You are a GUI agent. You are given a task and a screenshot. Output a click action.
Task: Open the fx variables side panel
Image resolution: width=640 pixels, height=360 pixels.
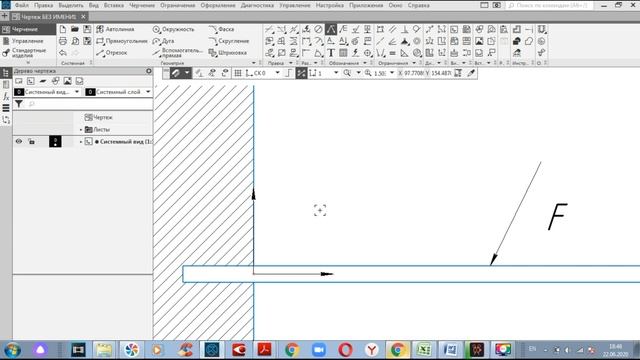tap(6, 96)
